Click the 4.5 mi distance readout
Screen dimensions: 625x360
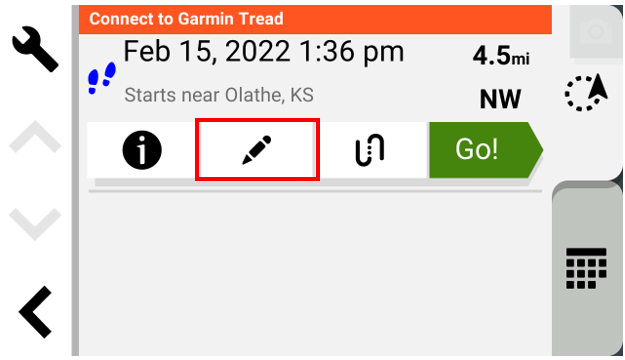point(501,56)
